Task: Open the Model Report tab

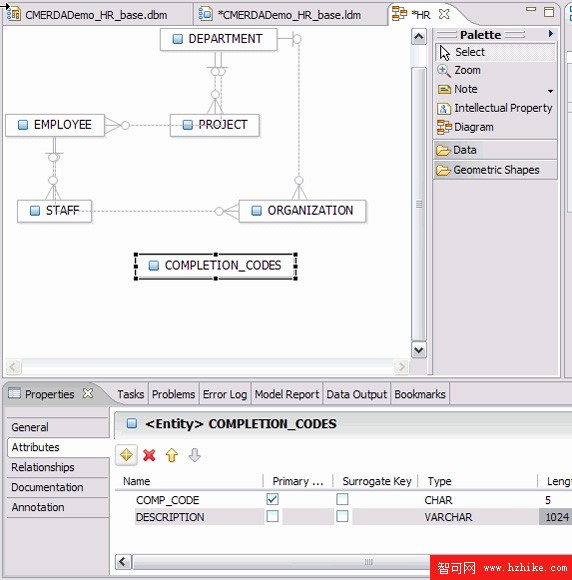Action: pos(287,394)
